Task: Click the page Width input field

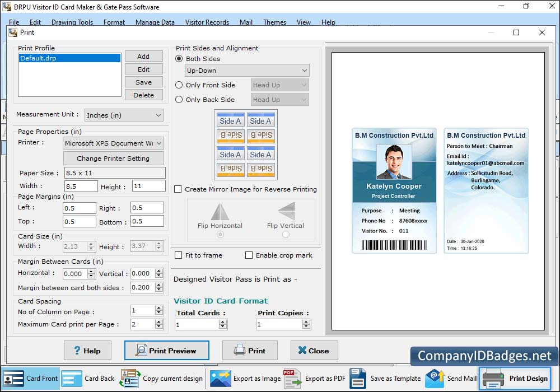Action: [x=81, y=186]
